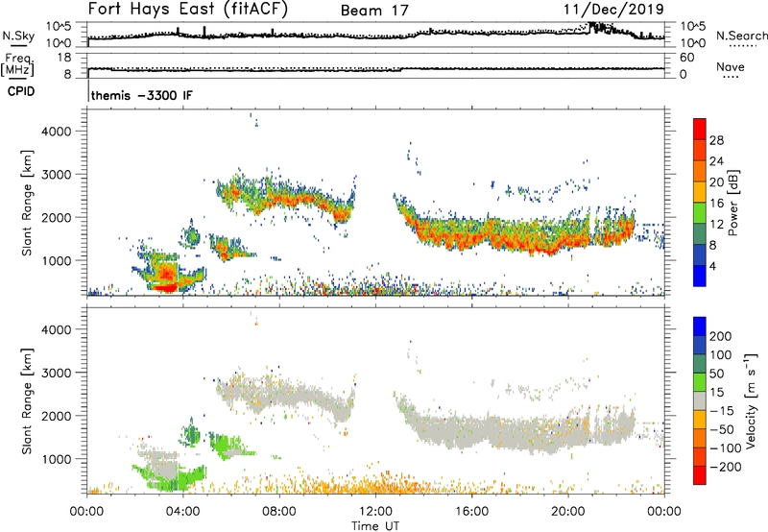Screen dimensions: 768x532
Task: Click the '200' velocity colorbar value
Action: tap(721, 336)
